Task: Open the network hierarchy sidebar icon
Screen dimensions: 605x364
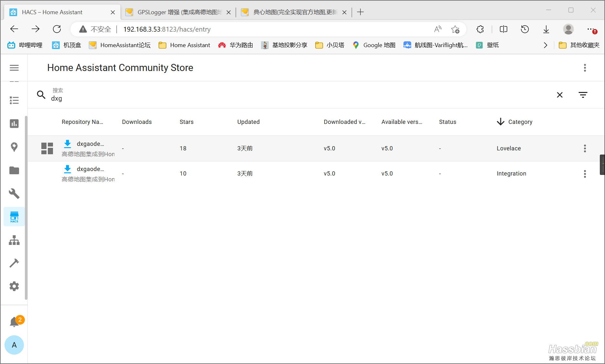Action: (14, 240)
